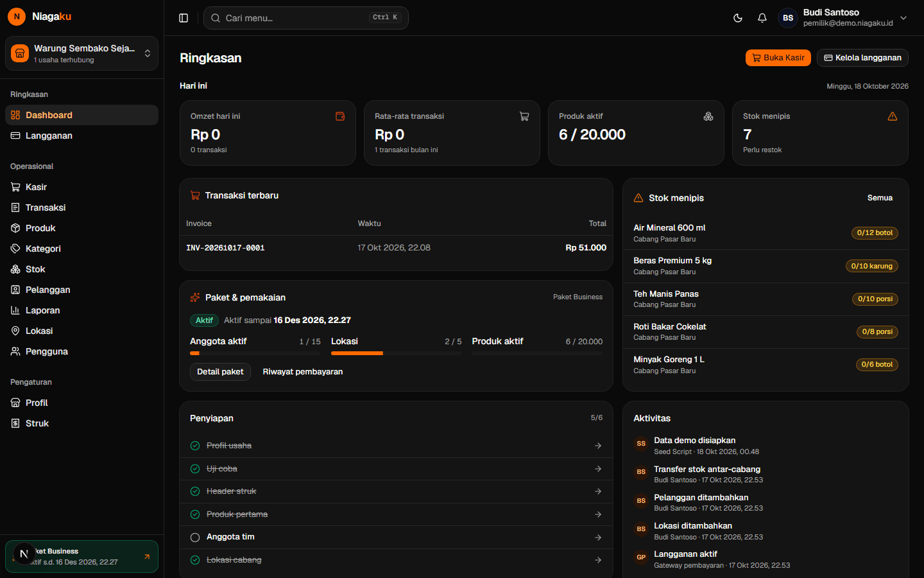
Task: Click the Niagaku logo icon
Action: 17,17
